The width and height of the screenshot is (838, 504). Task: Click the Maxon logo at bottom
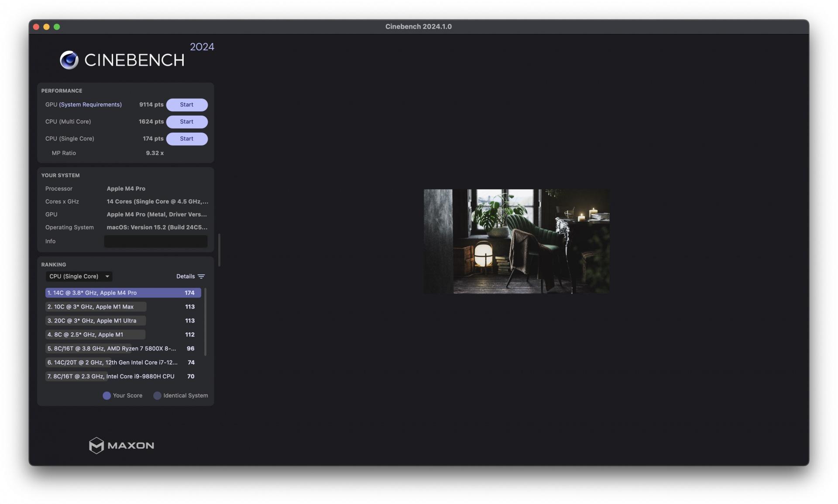[121, 445]
